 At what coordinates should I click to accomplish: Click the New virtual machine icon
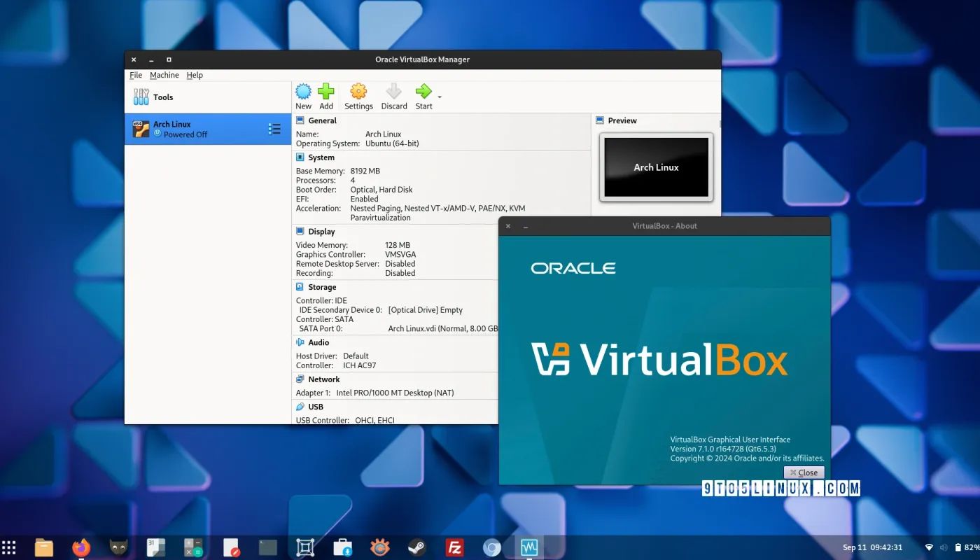coord(303,92)
